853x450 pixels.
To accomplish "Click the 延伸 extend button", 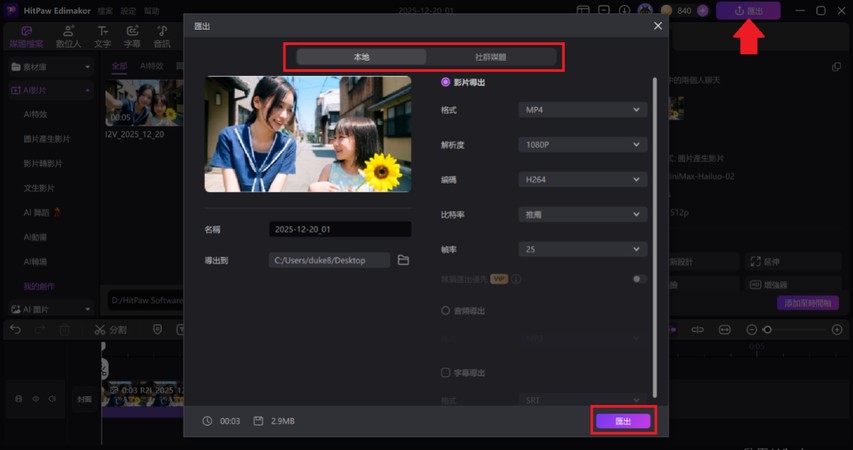I will click(x=793, y=262).
